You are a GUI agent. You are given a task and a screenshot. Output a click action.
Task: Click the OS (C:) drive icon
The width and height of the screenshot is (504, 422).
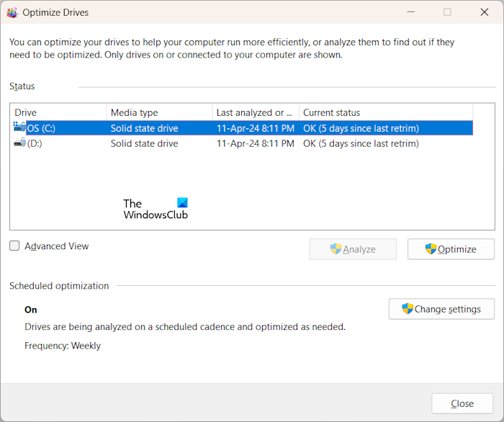pyautogui.click(x=19, y=128)
